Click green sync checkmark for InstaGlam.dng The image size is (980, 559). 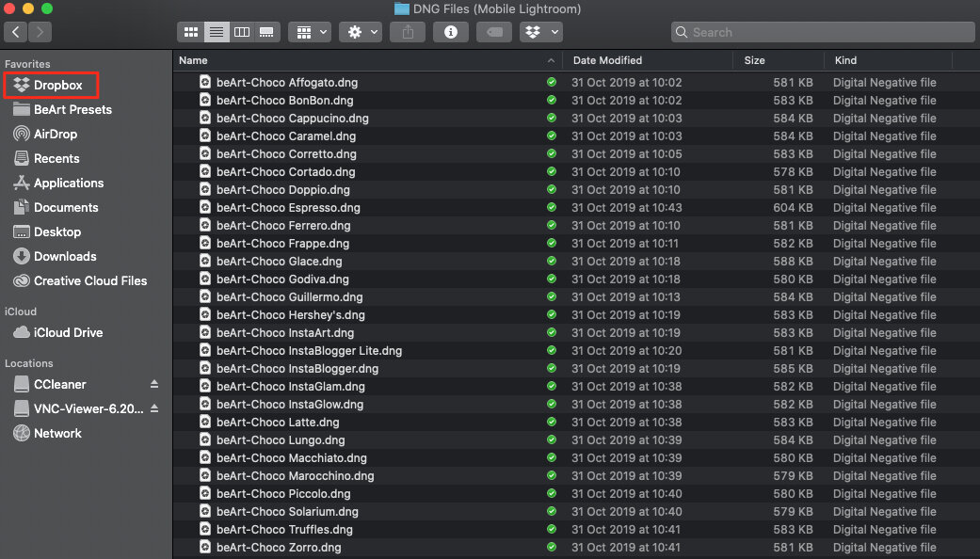(552, 386)
